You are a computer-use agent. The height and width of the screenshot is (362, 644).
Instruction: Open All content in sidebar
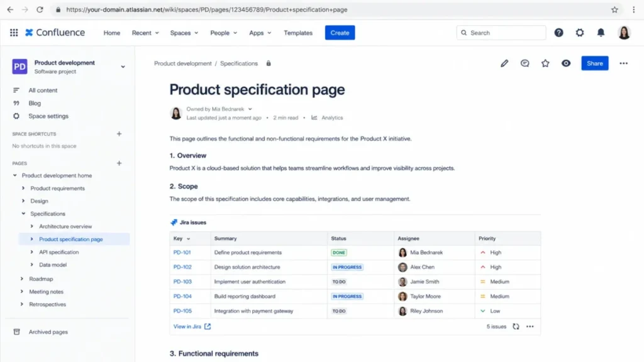coord(43,90)
